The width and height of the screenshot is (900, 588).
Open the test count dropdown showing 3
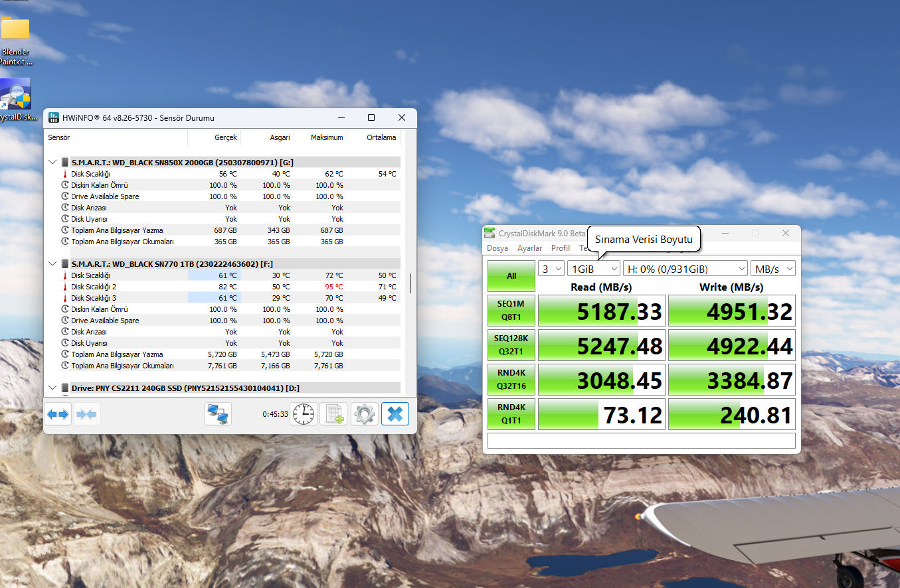[x=551, y=269]
